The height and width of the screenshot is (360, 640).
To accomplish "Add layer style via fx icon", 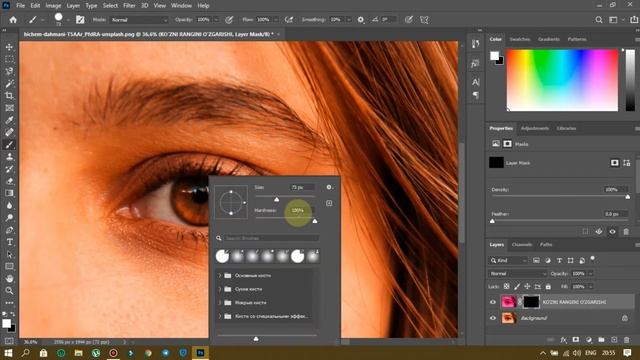I will 564,340.
